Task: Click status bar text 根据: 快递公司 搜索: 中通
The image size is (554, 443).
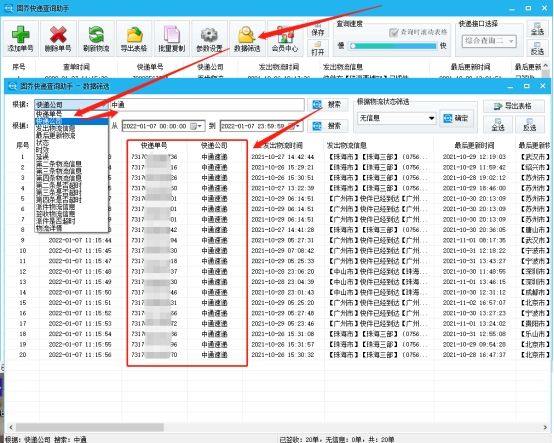Action: 46,439
